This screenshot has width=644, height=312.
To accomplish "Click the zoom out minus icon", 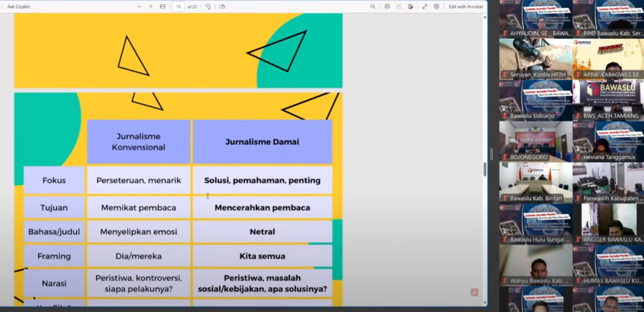I will point(139,7).
